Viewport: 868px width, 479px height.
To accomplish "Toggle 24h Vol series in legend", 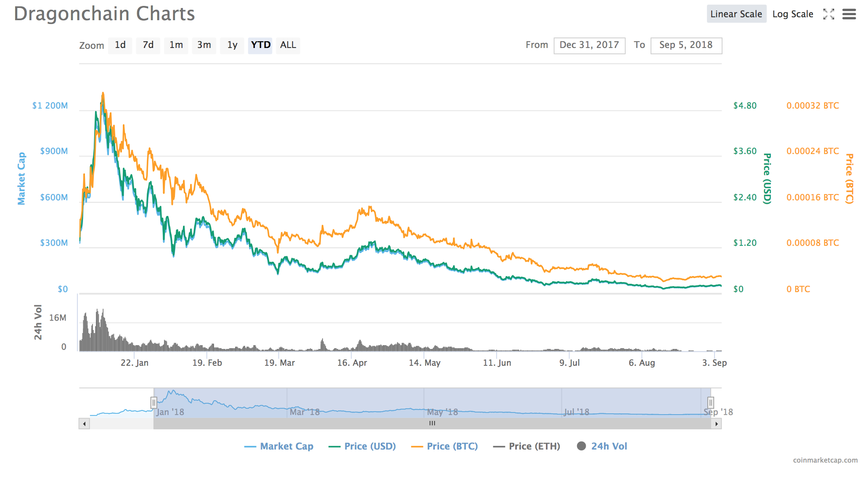I will click(x=602, y=446).
